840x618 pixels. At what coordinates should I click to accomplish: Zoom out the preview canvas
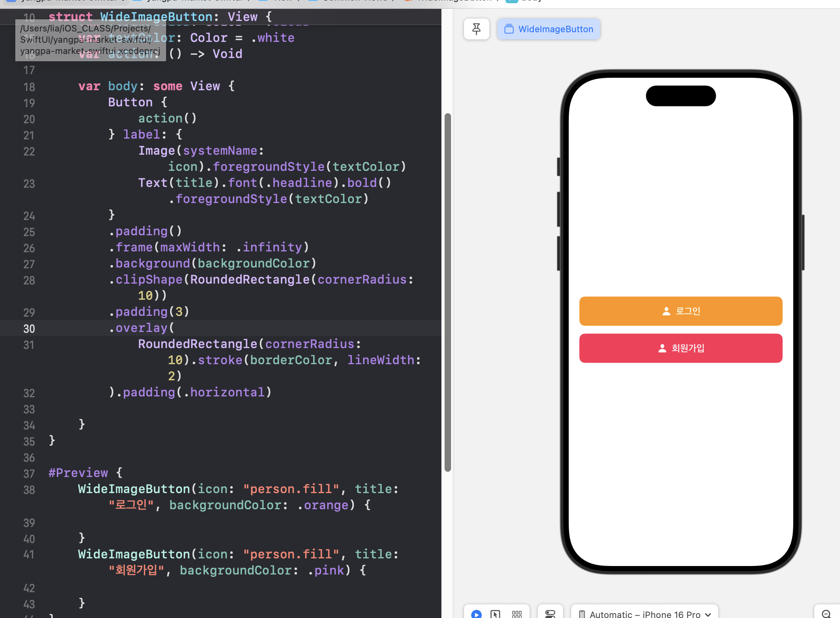pos(826,614)
